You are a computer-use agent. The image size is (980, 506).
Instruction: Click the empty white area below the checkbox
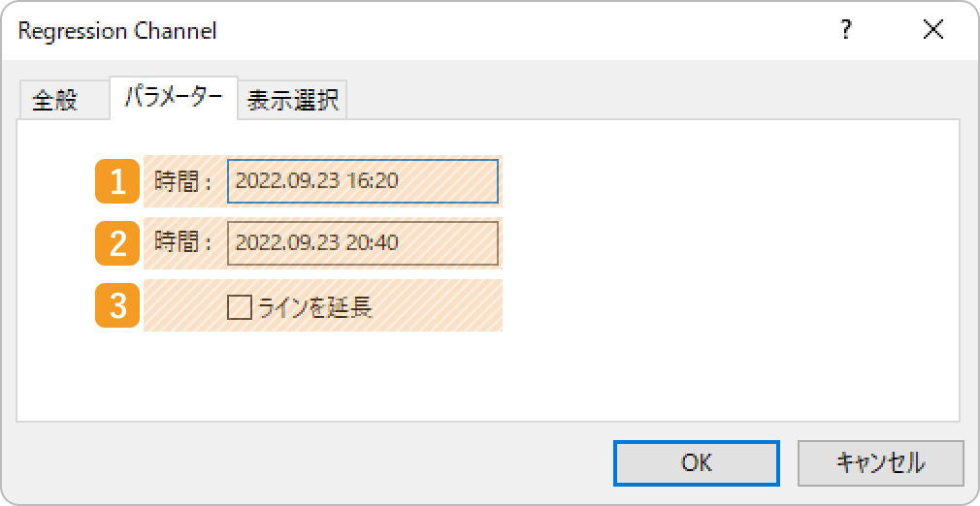487,375
